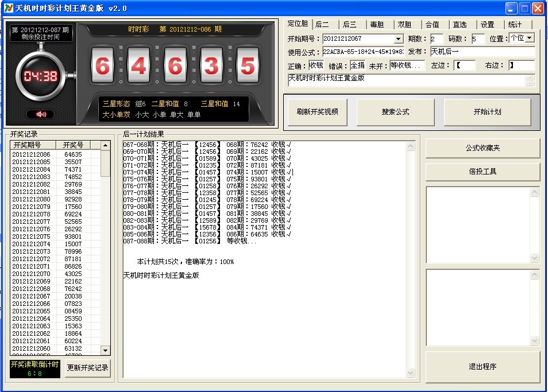Click the 开始计划 button
This screenshot has width=548, height=392.
(487, 112)
